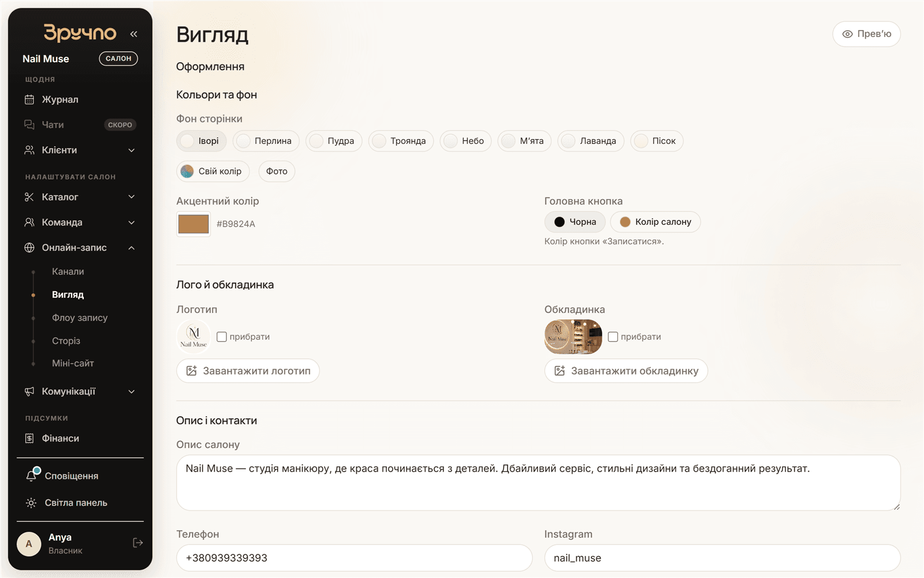The width and height of the screenshot is (924, 578).
Task: Open the accent color swatch #B9824A
Action: click(193, 224)
